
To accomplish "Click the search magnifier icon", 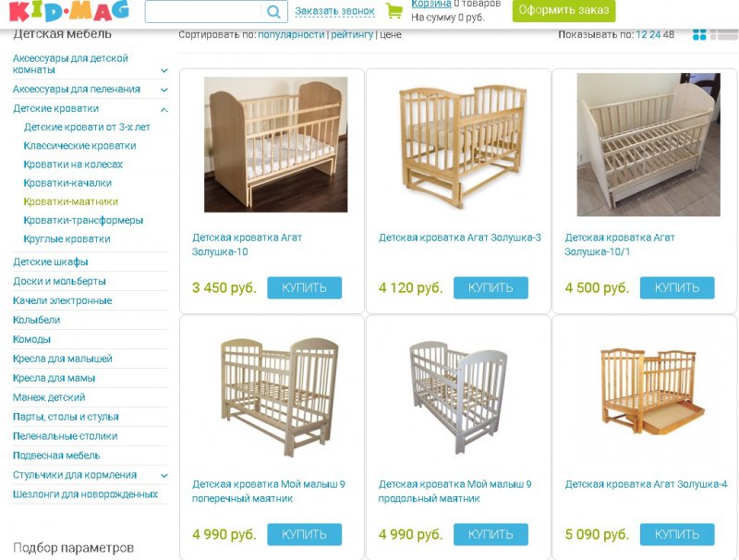I will point(273,11).
